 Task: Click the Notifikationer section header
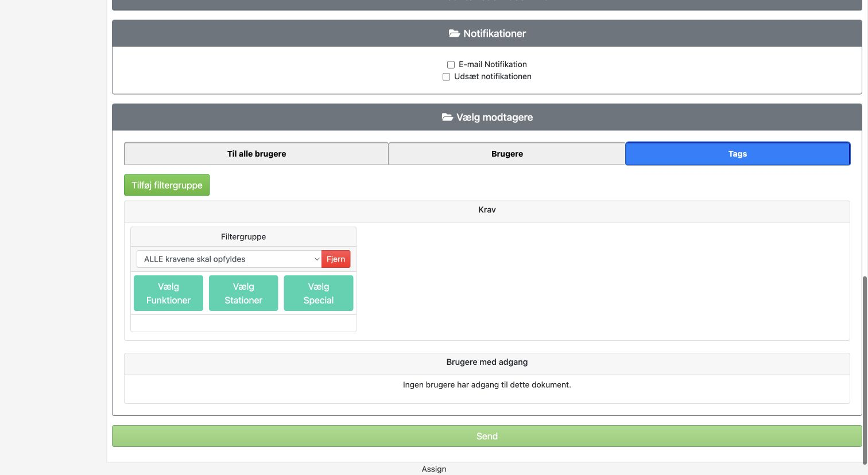point(487,33)
